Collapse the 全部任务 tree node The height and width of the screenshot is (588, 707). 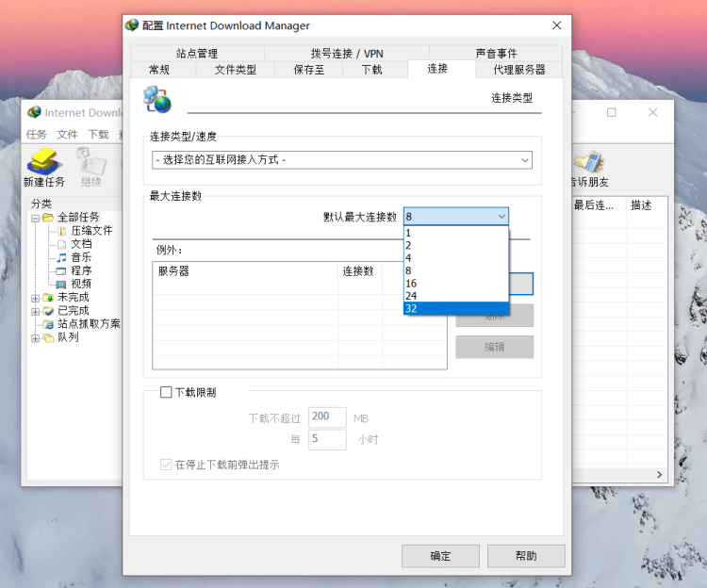[35, 218]
